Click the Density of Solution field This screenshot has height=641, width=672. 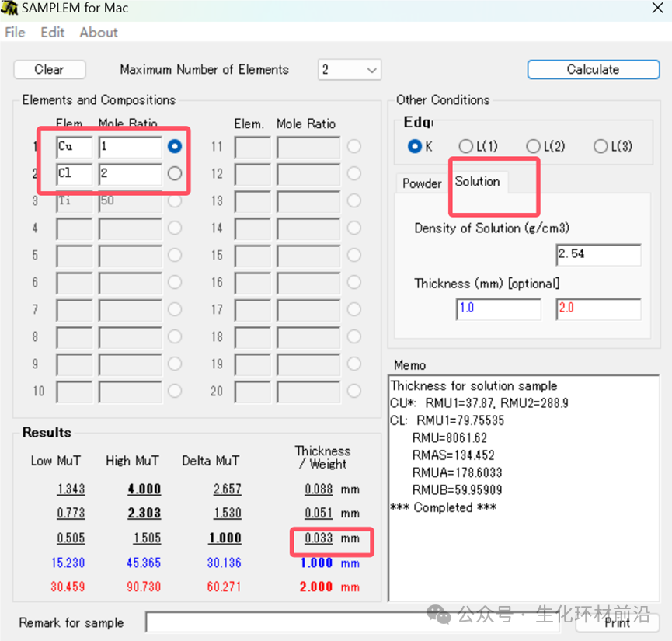[x=597, y=255]
